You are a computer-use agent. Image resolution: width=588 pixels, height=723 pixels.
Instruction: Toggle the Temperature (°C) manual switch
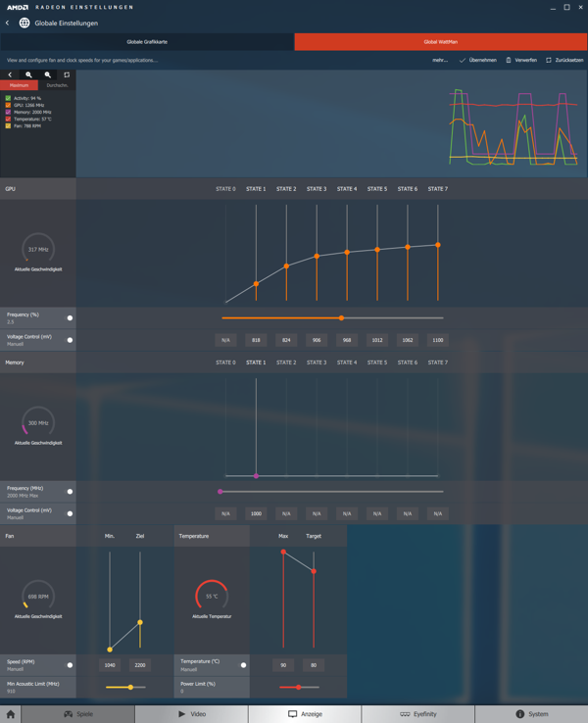click(x=243, y=665)
